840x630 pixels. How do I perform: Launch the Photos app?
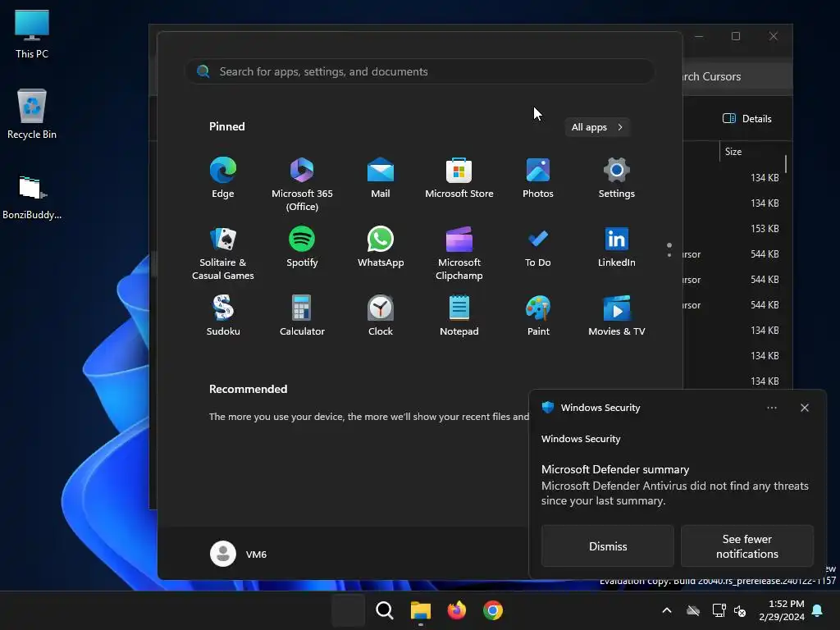click(x=538, y=178)
